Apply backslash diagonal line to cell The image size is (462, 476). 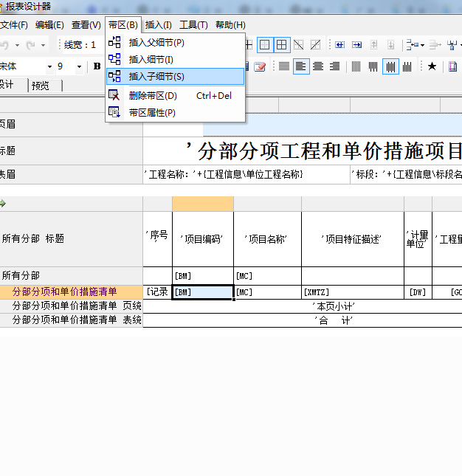coord(299,45)
